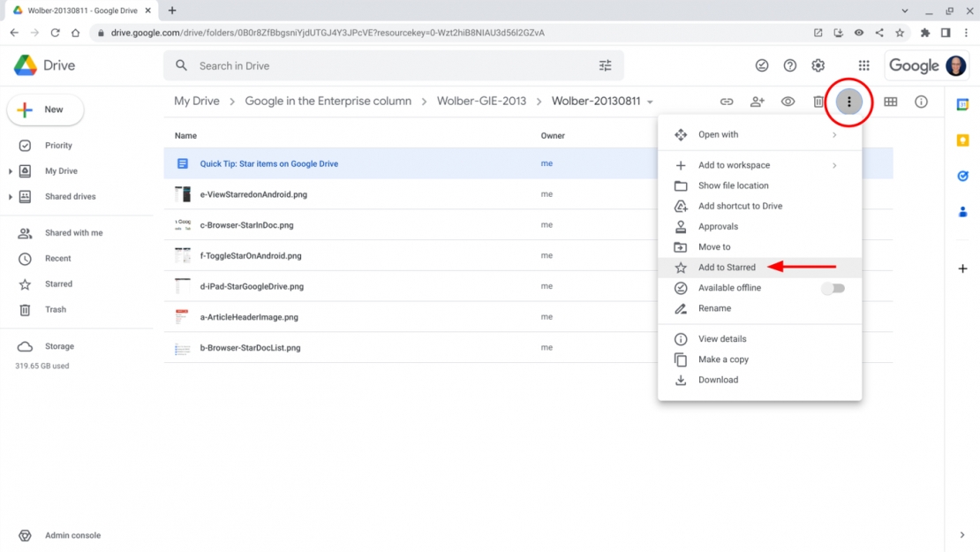Open the Wolber-20130811 folder dropdown
The image size is (980, 552).
click(650, 101)
